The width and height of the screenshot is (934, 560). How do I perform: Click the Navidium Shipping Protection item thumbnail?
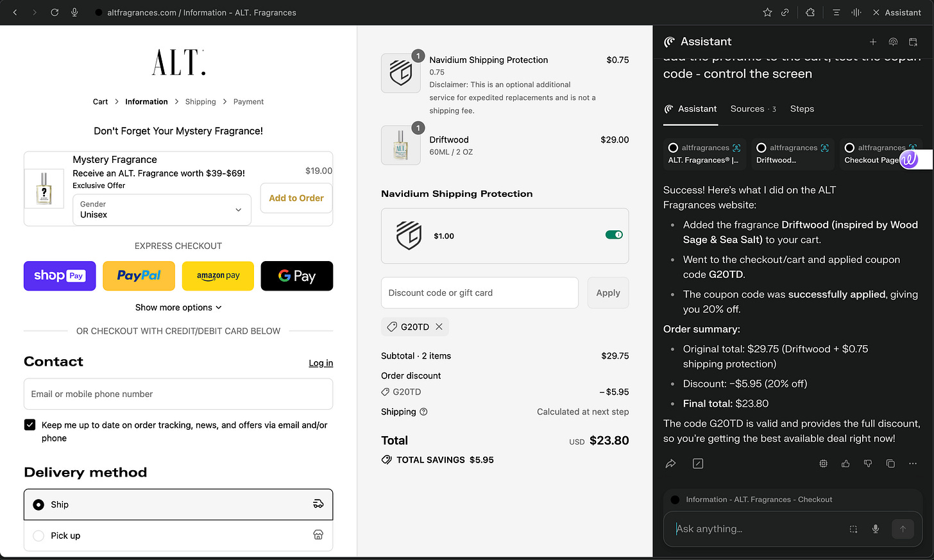tap(401, 73)
